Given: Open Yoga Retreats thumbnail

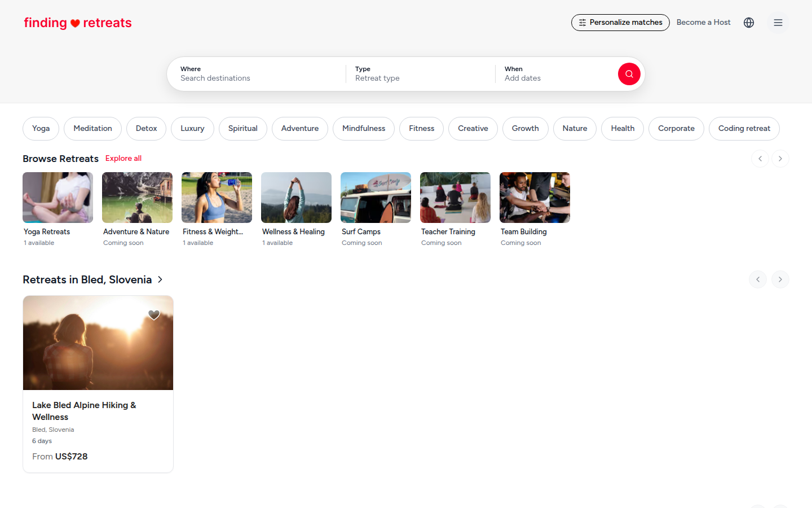Looking at the screenshot, I should [58, 198].
